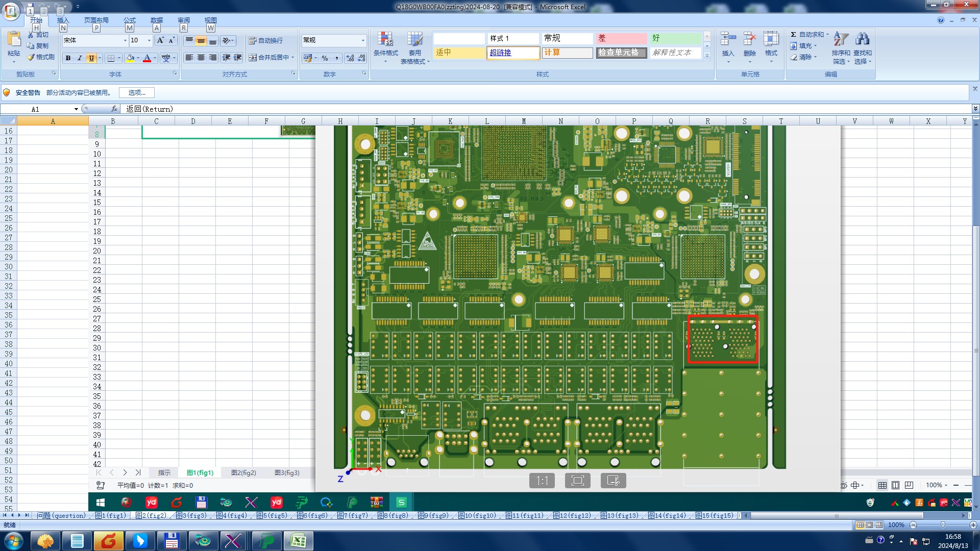This screenshot has width=980, height=551.
Task: Click the Sort and Filter (排序和筛选) icon
Action: pos(841,39)
